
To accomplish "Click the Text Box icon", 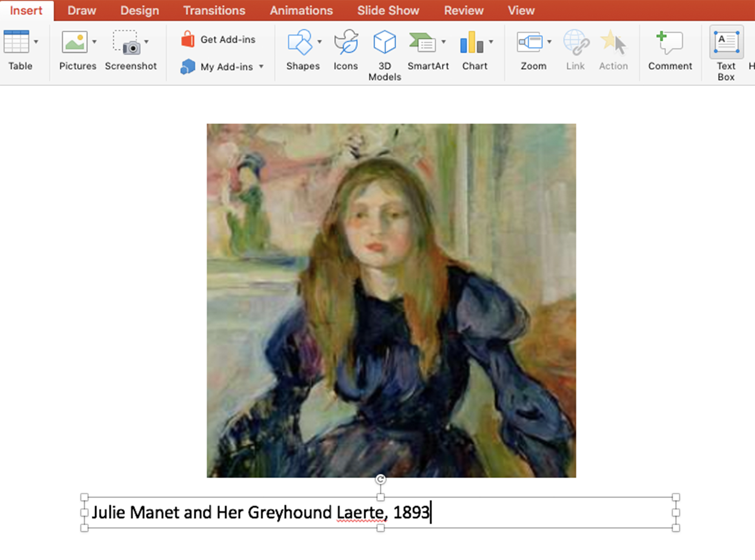I will click(726, 42).
